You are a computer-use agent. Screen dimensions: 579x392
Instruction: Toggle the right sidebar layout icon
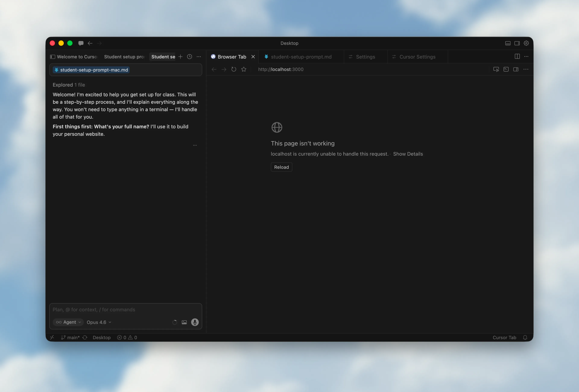(x=517, y=43)
